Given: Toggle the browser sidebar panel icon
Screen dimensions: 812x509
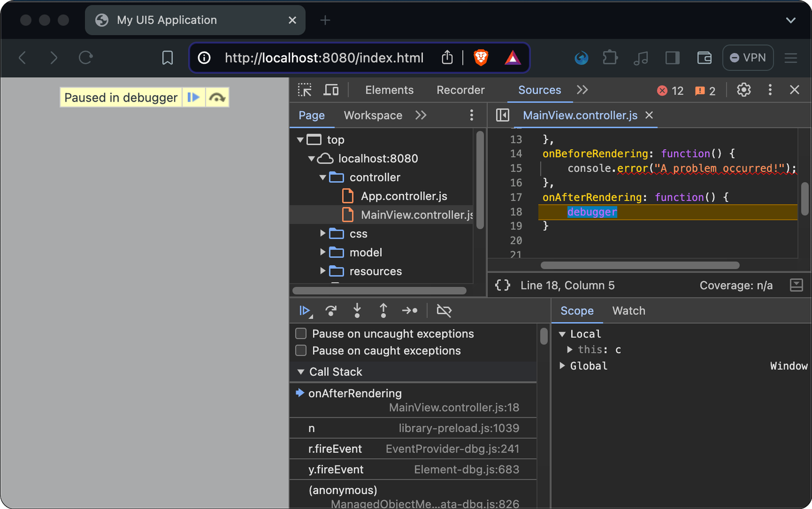Looking at the screenshot, I should pos(672,58).
